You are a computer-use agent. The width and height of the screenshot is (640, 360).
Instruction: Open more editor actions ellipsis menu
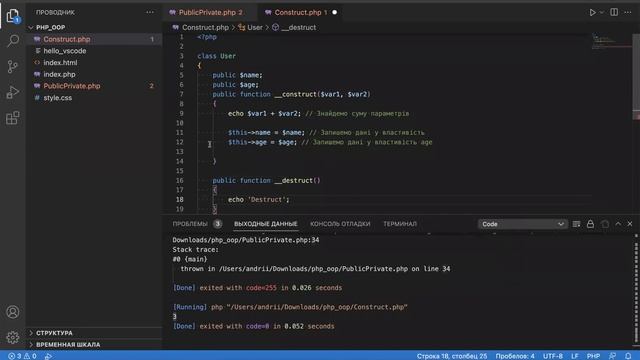628,12
